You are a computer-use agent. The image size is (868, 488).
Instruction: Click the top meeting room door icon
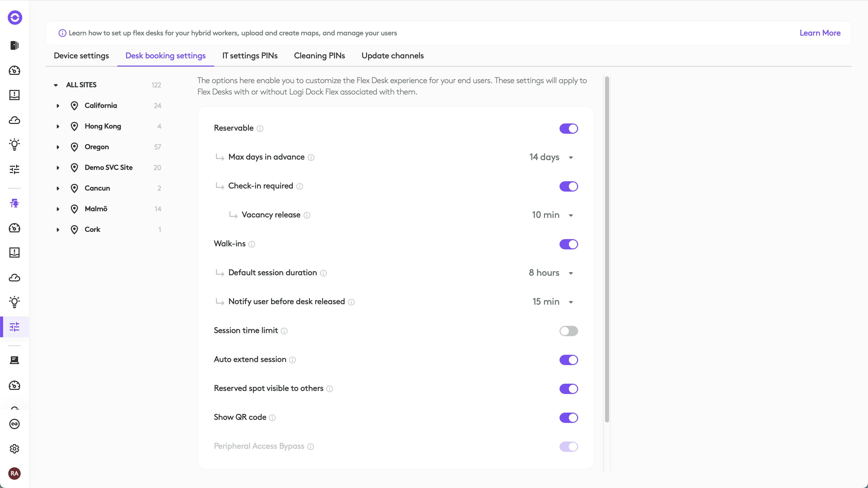[x=14, y=45]
